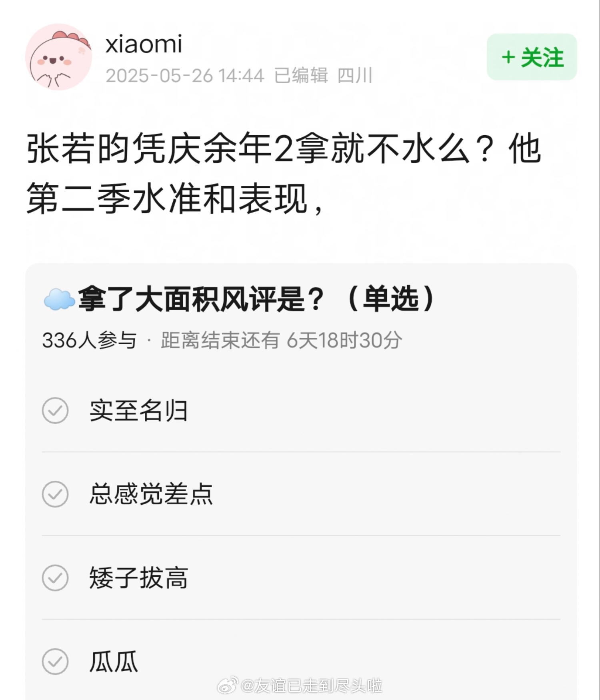Tap the cloud emoji icon in poll title

(x=59, y=299)
